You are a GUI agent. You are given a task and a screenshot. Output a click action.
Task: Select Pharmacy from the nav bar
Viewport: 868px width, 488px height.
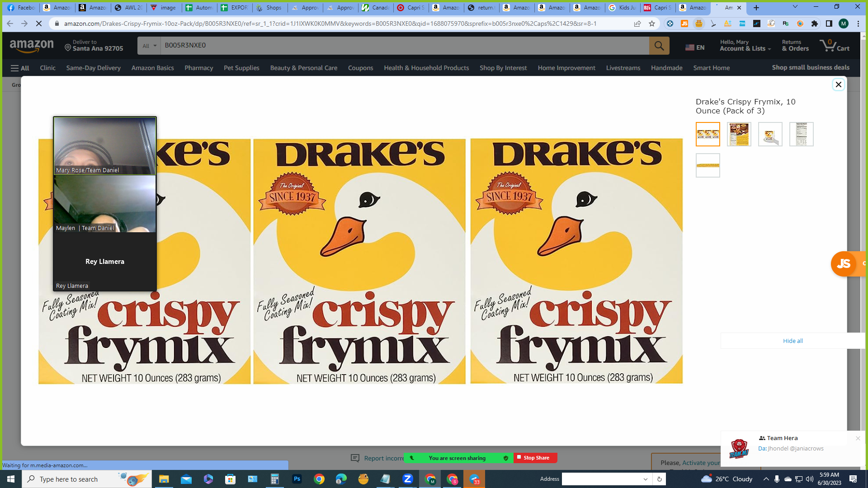click(x=198, y=68)
